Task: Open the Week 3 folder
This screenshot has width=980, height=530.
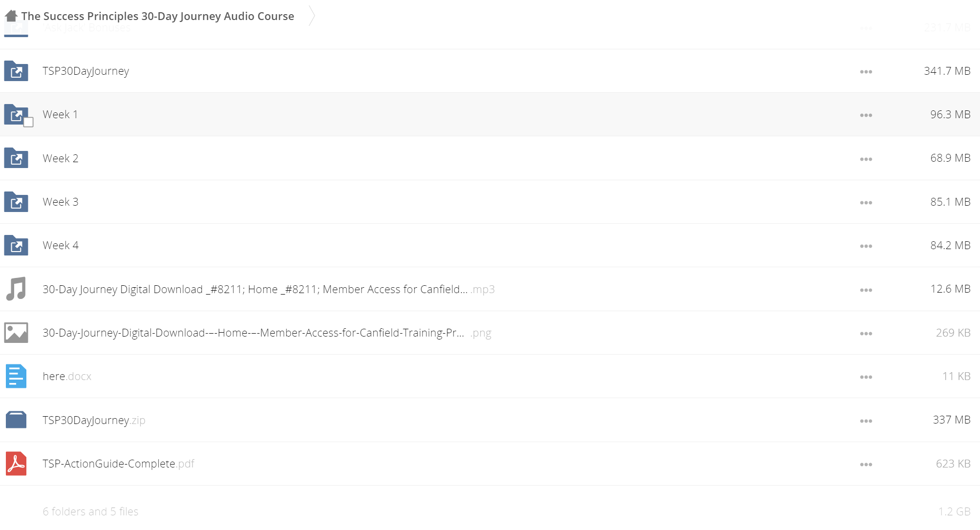Action: click(x=61, y=202)
